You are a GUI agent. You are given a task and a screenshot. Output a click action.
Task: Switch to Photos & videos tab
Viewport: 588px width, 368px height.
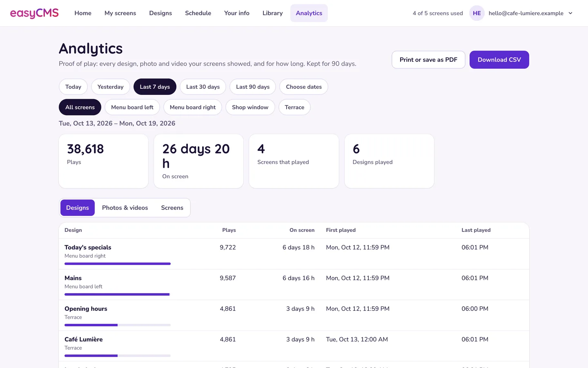(x=125, y=208)
